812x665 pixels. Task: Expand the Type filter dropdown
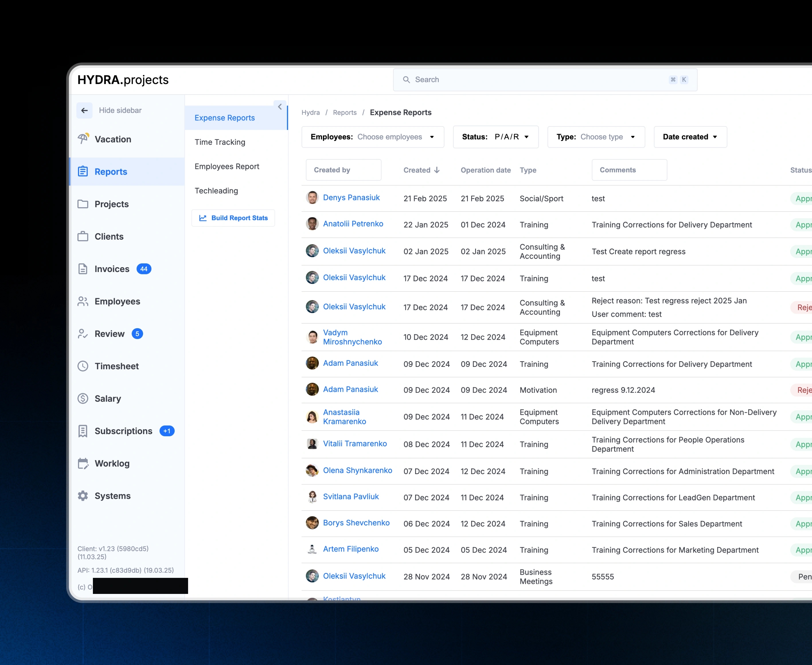[596, 137]
